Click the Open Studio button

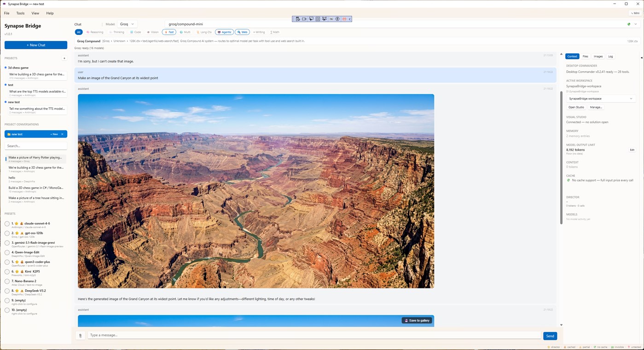(x=576, y=107)
